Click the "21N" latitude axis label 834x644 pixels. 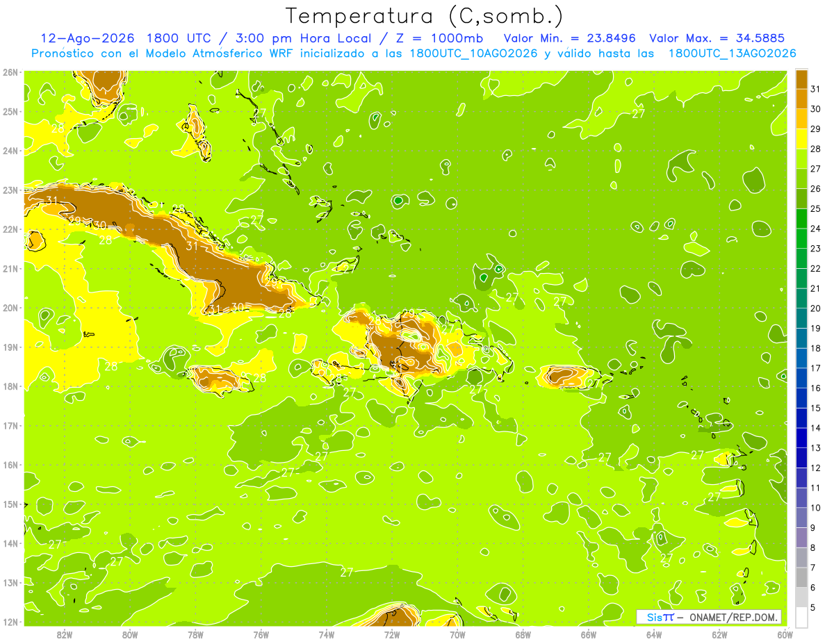[10, 268]
